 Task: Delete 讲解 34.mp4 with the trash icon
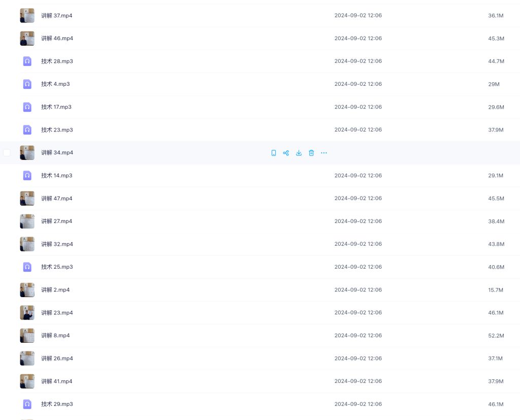tap(311, 153)
